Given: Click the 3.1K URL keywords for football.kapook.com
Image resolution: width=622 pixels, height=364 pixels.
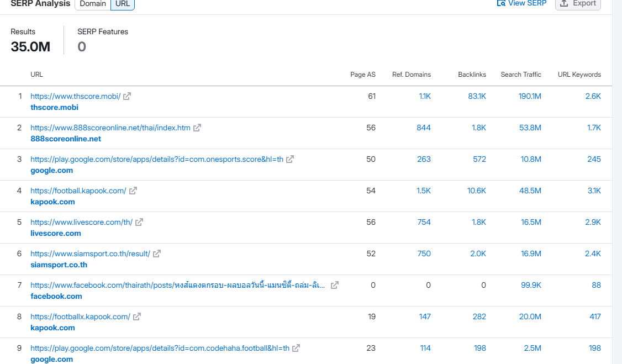Looking at the screenshot, I should [x=594, y=191].
